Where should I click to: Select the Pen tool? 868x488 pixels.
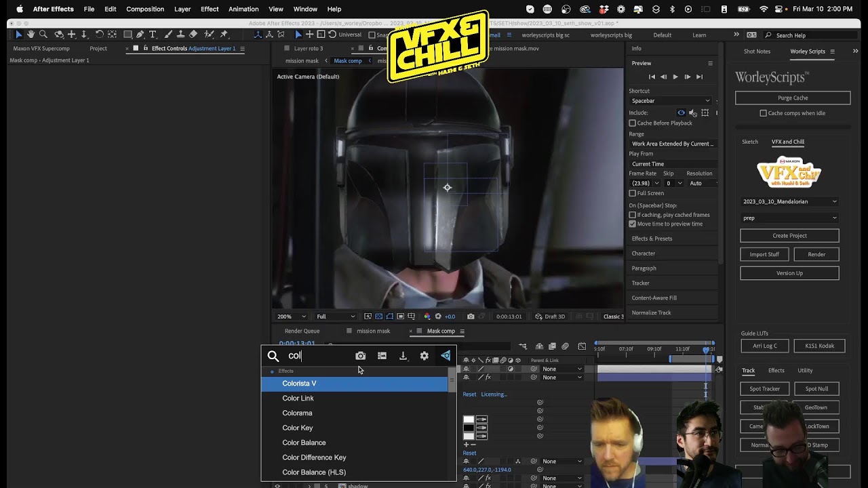point(140,35)
